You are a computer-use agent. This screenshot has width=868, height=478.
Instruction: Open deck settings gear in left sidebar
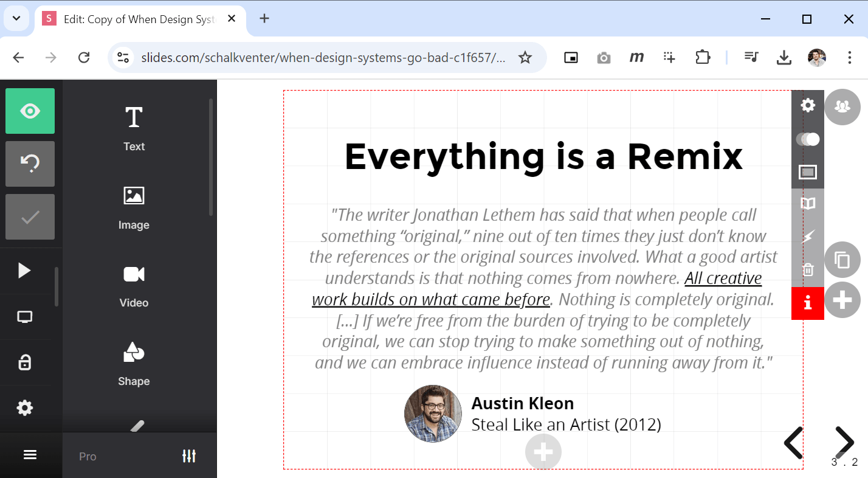(24, 408)
